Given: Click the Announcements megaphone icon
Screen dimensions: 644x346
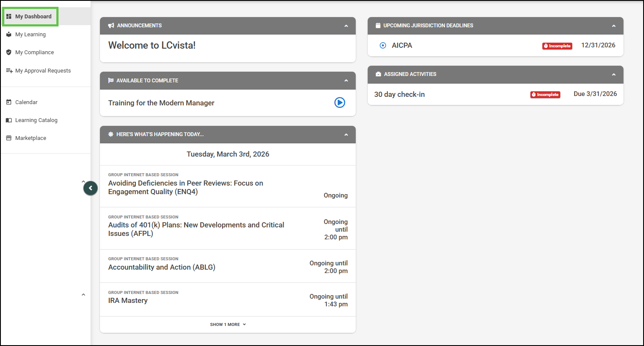Looking at the screenshot, I should tap(111, 26).
